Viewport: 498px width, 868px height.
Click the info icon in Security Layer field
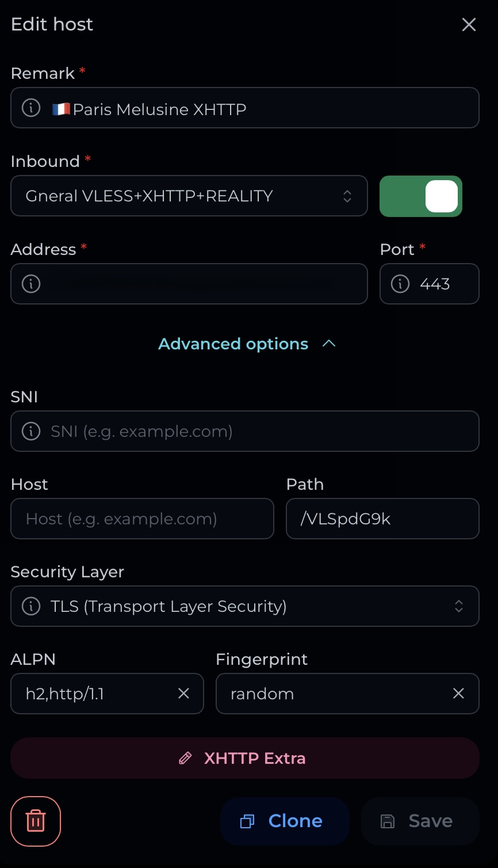[31, 606]
